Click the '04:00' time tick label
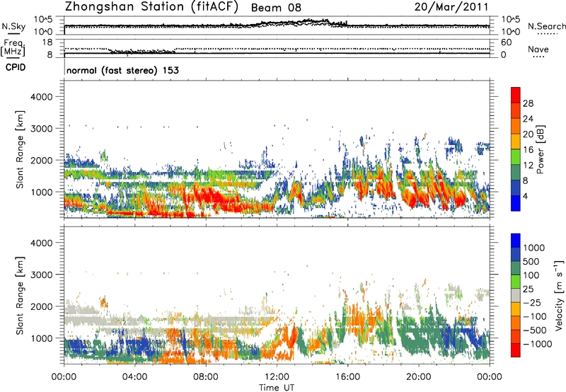The image size is (566, 392). 135,377
